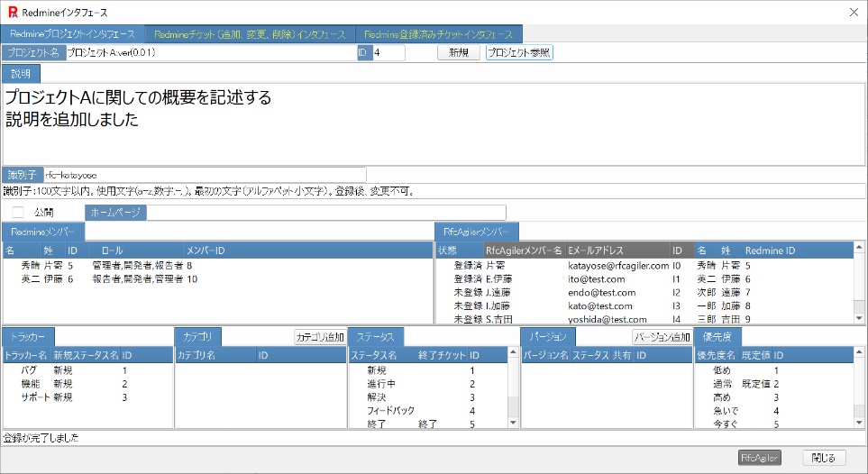Select the バグ tracker row
868x474 pixels.
88,370
